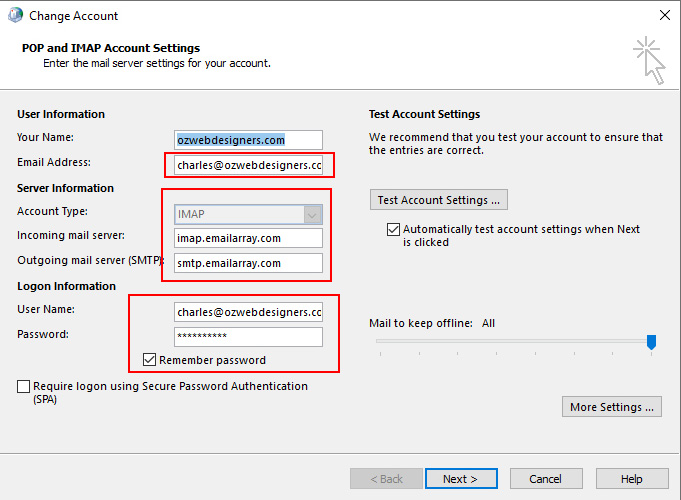Open the More Settings dialog

coord(612,407)
